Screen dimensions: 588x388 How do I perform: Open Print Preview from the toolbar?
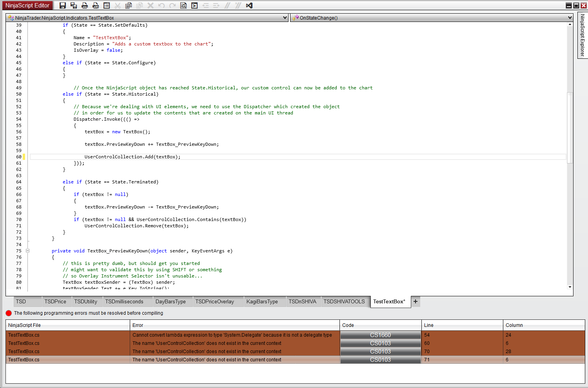coord(96,5)
